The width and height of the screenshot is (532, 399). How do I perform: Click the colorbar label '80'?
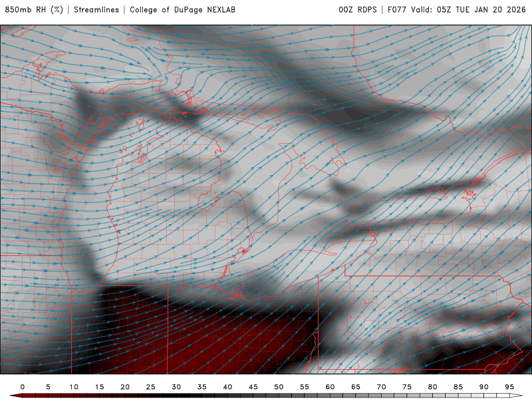pos(433,387)
